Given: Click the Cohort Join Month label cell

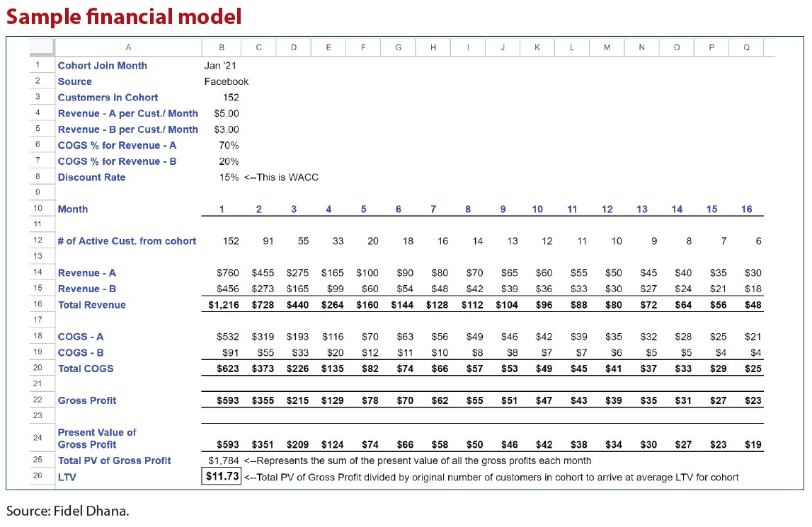Looking at the screenshot, I should [103, 66].
